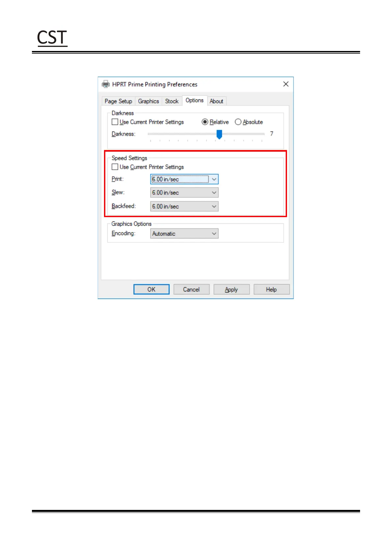Viewport: 392px width, 554px height.
Task: Switch to the Page Setup tab
Action: [118, 101]
